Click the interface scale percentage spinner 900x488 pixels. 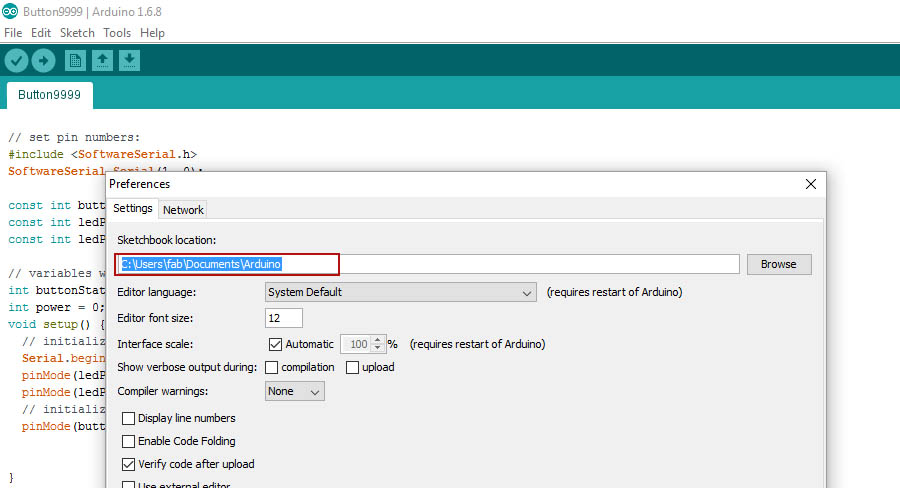tap(363, 344)
